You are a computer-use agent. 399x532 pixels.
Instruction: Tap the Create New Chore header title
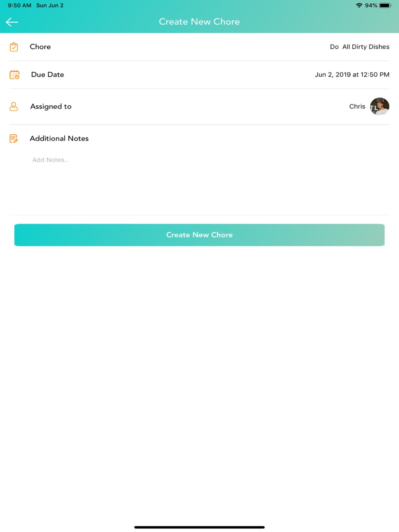tap(199, 22)
